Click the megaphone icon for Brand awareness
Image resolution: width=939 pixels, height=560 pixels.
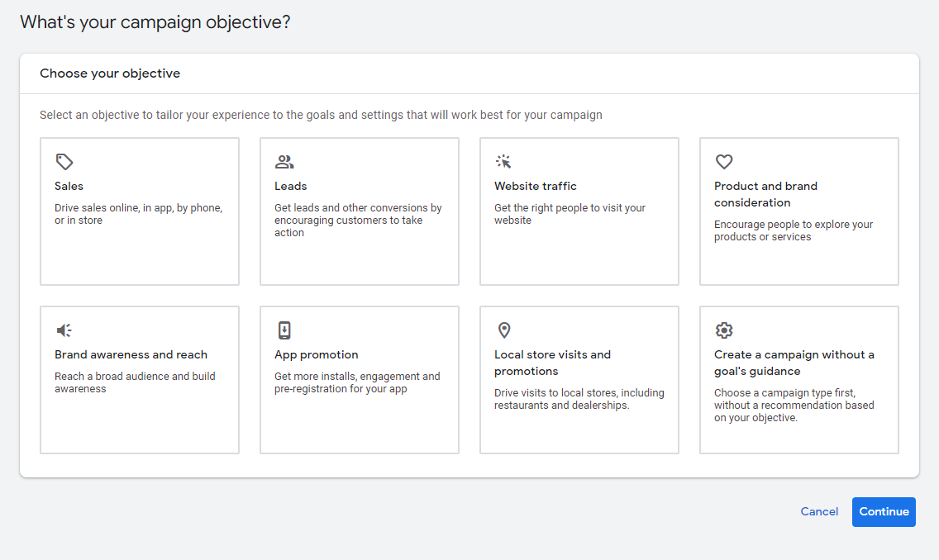[64, 330]
